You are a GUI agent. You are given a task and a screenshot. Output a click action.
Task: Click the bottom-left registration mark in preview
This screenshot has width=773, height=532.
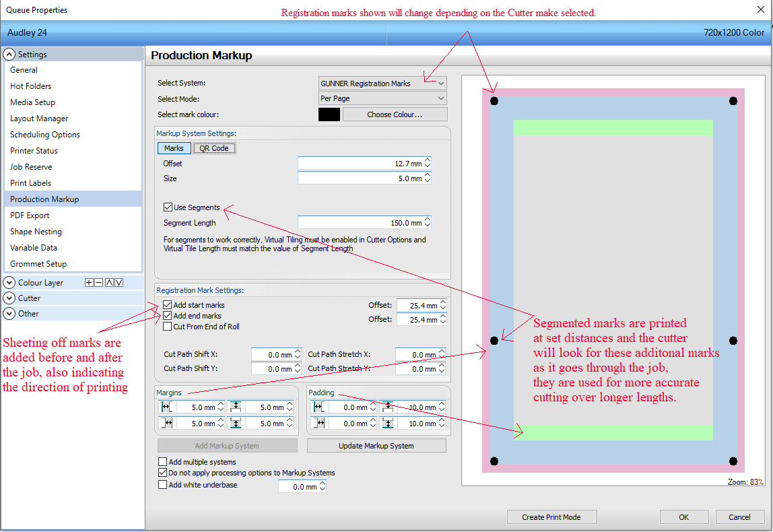point(494,461)
